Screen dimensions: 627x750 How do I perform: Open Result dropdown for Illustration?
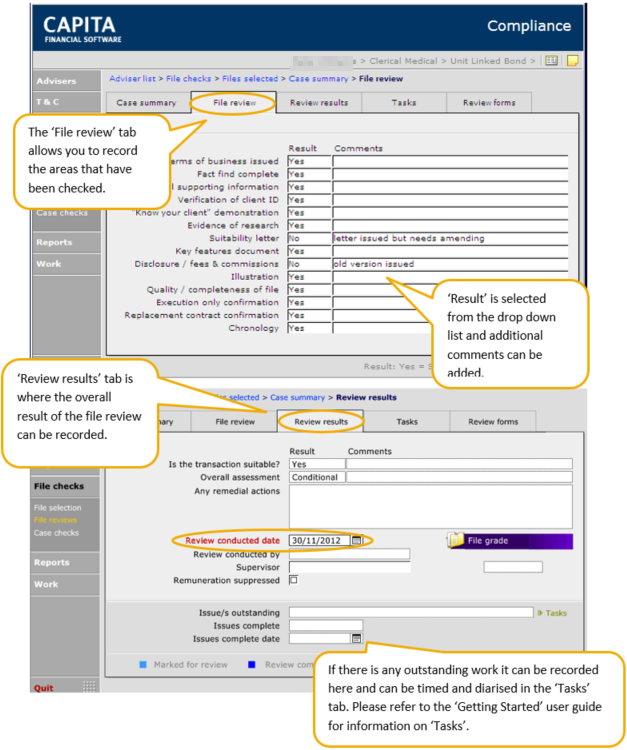point(309,277)
